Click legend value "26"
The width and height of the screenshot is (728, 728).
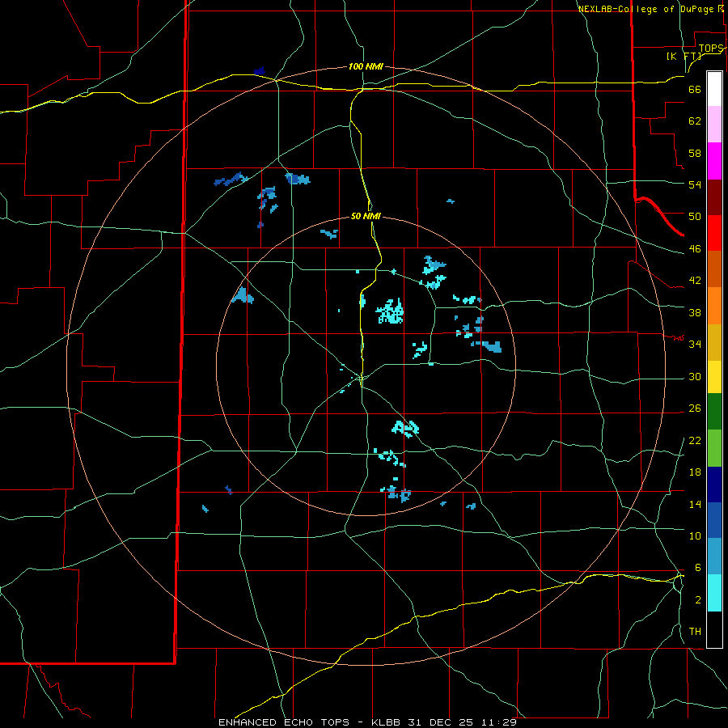coord(695,408)
